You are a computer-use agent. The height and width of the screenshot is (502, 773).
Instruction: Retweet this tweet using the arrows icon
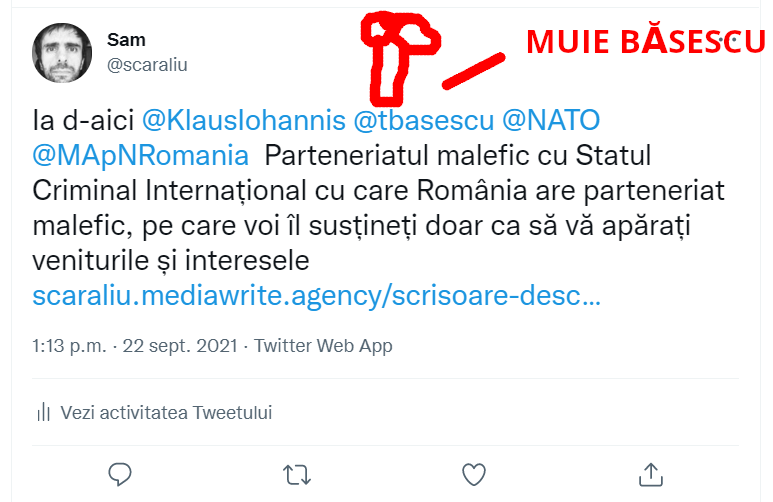[297, 475]
